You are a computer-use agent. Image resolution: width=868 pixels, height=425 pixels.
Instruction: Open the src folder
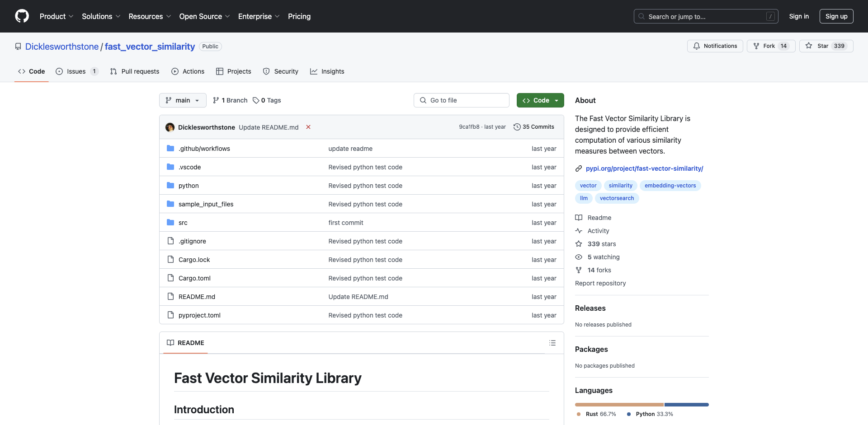183,223
